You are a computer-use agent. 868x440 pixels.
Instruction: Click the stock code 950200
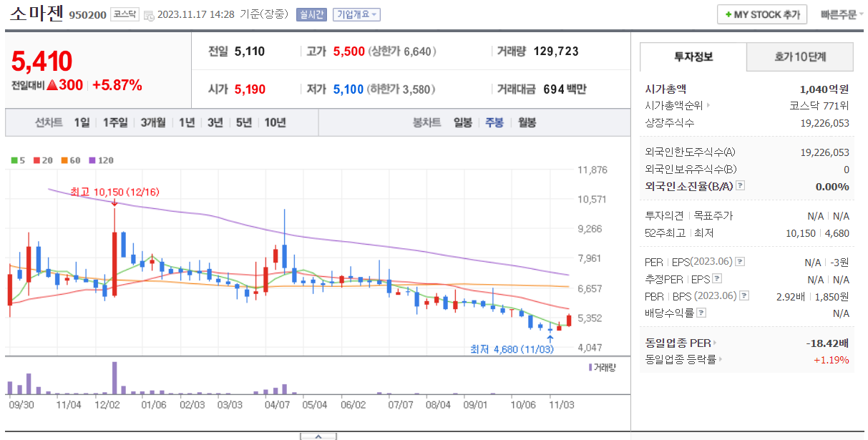[x=87, y=15]
